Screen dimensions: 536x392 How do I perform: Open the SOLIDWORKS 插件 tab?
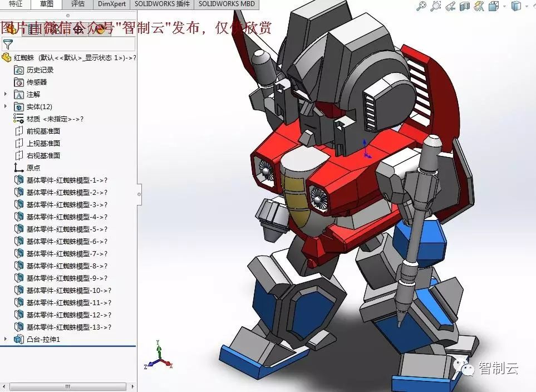tap(162, 4)
